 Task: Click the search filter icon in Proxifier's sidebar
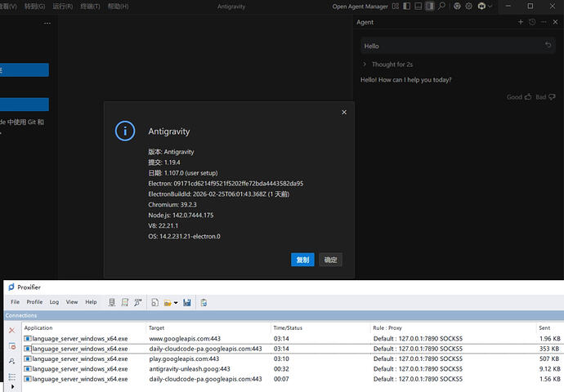(12, 361)
